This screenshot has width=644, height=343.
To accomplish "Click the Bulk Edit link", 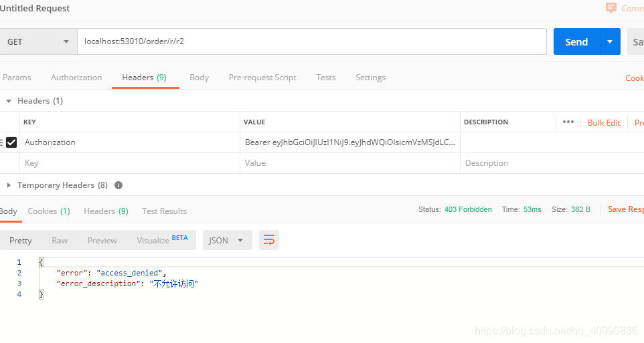I will pyautogui.click(x=604, y=122).
